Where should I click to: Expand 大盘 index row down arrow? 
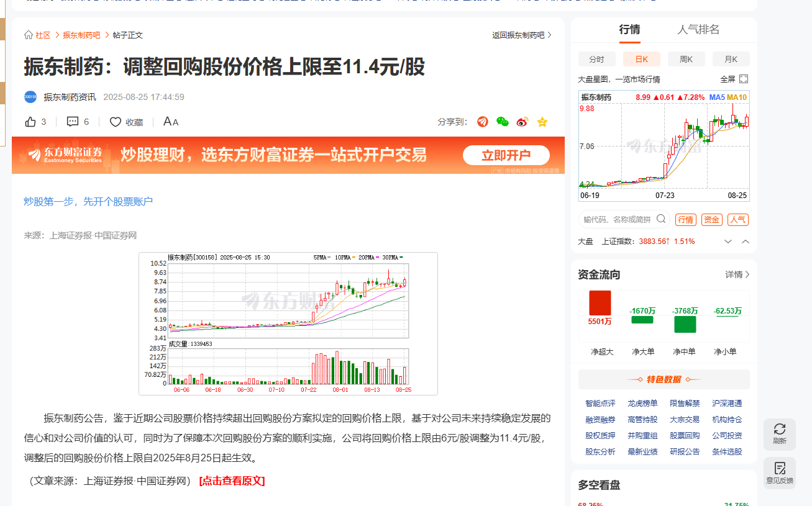728,242
